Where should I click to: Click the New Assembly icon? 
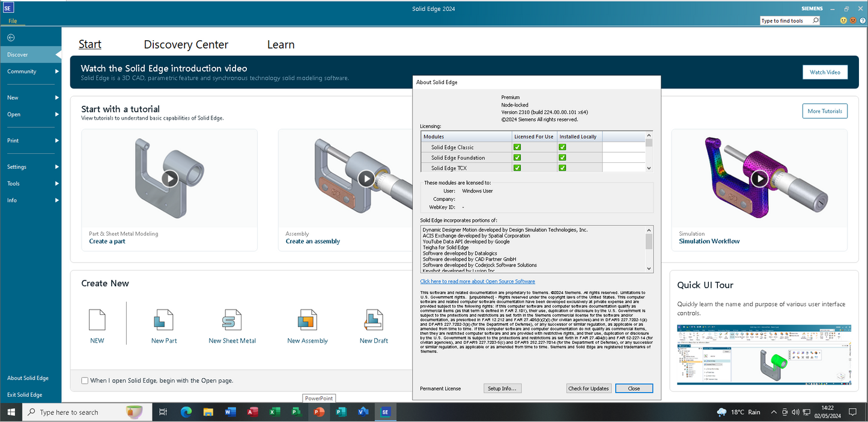tap(307, 320)
